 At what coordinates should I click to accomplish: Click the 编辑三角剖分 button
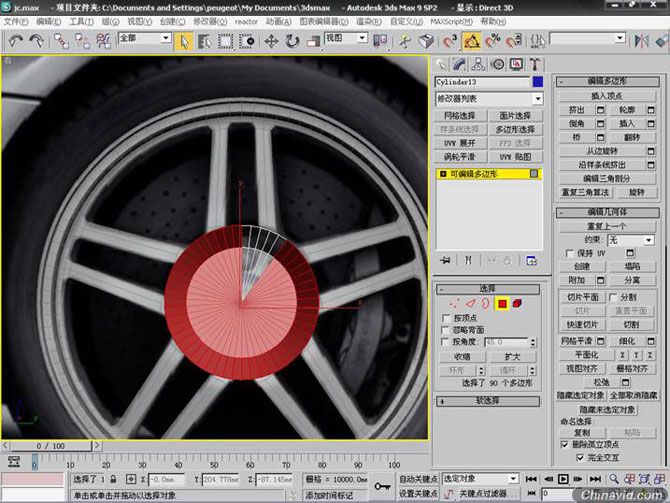(x=607, y=179)
